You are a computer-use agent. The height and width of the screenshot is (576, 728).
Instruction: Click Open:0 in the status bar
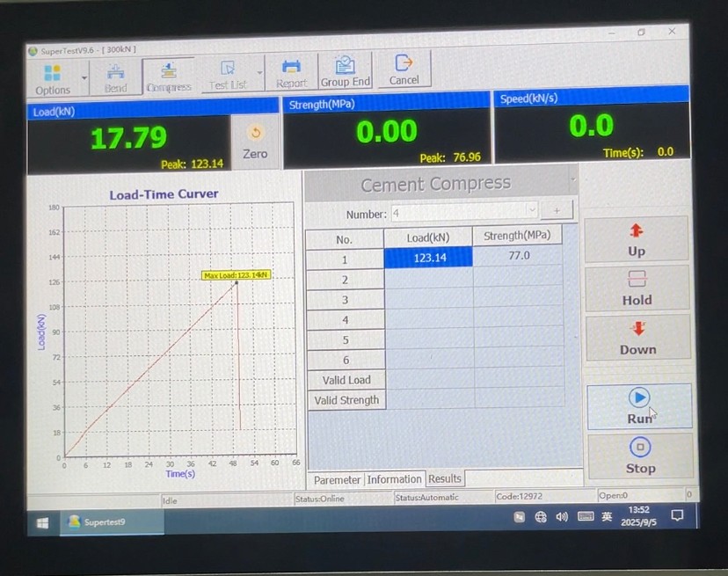coord(613,495)
